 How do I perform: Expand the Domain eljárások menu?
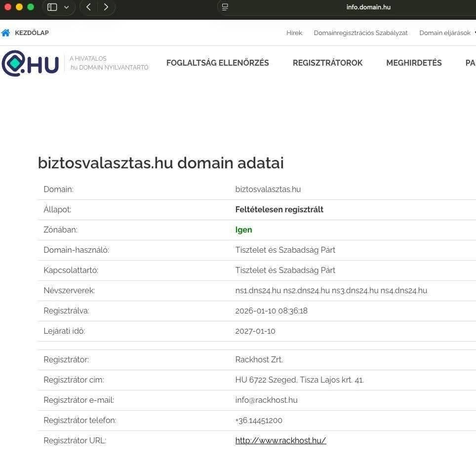445,33
